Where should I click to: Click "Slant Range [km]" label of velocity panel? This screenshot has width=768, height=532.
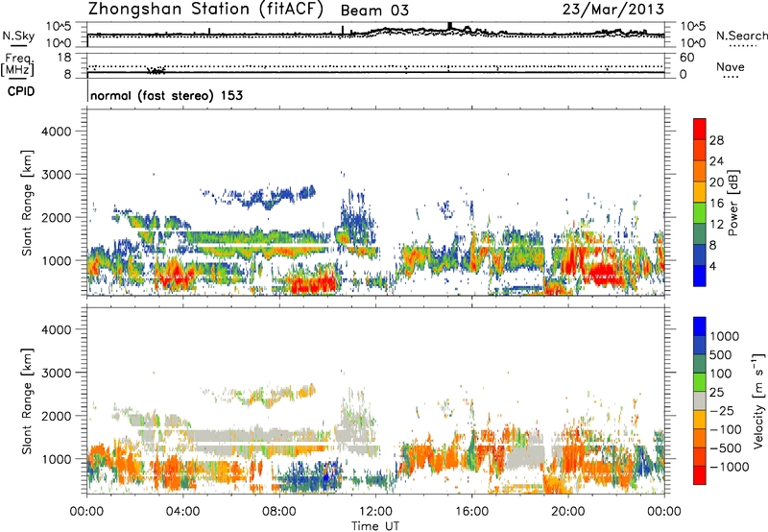click(x=28, y=400)
